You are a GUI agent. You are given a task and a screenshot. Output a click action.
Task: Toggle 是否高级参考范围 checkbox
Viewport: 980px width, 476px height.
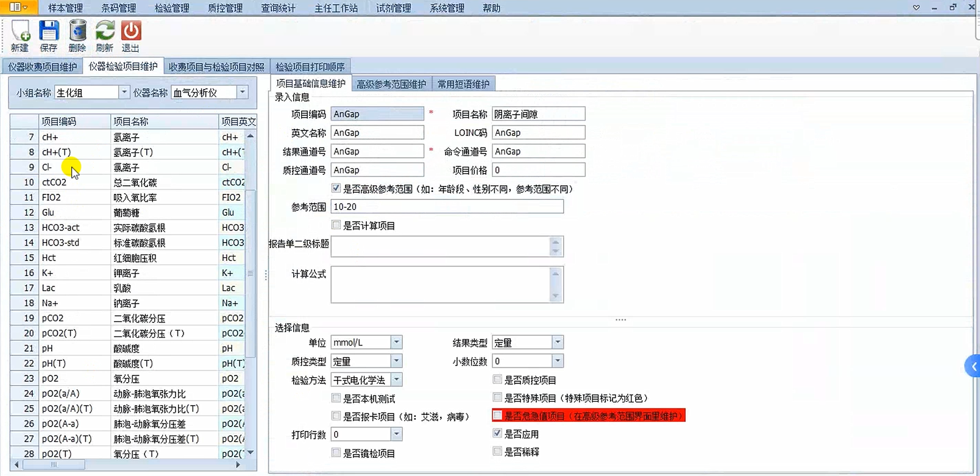[336, 188]
